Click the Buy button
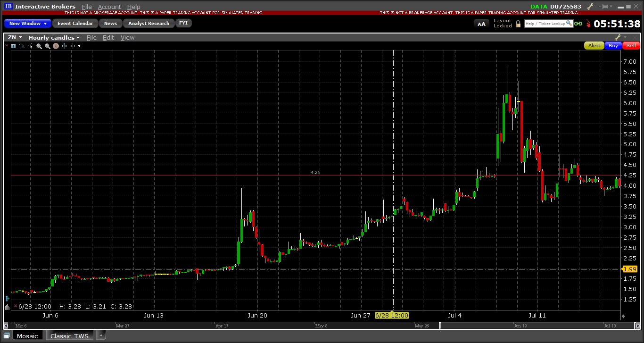 (x=613, y=45)
